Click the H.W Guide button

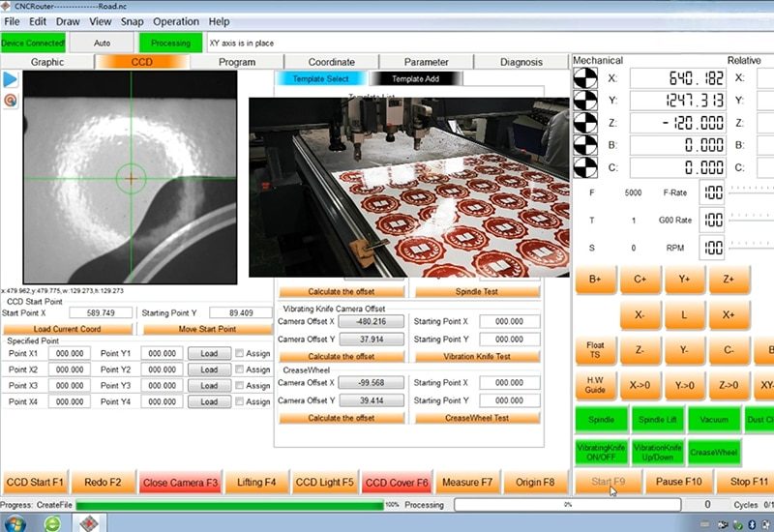(x=595, y=385)
